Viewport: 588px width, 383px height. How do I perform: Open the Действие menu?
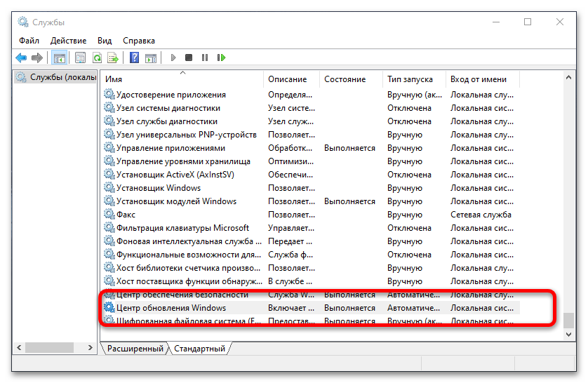tap(68, 41)
